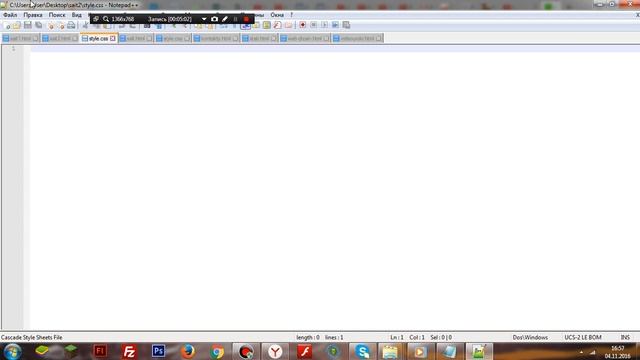Open the user-defined language dialog icon
The width and height of the screenshot is (640, 360).
256,25
